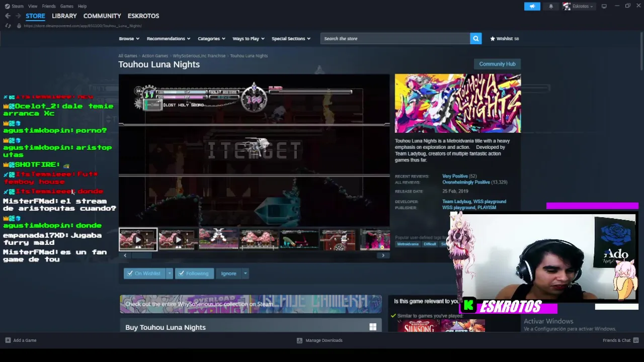Open the Friends menu
The width and height of the screenshot is (644, 362).
click(49, 7)
